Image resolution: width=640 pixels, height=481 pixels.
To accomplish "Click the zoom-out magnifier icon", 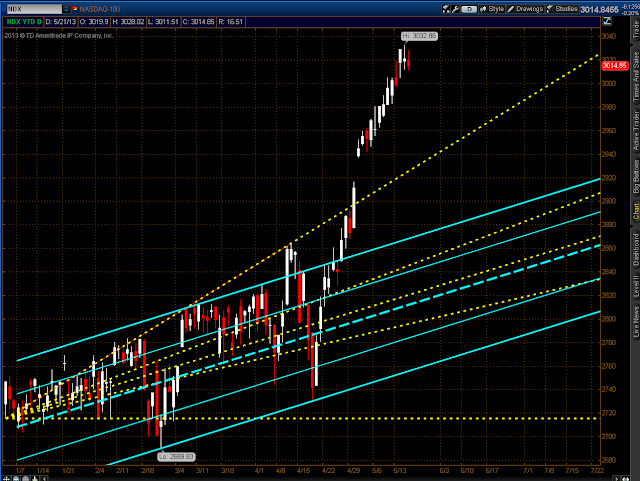I will pos(26,479).
